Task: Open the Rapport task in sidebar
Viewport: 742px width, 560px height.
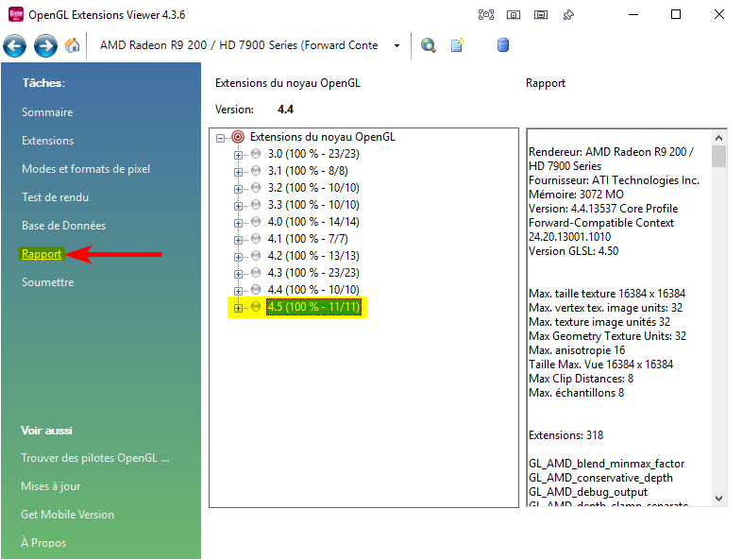Action: (42, 254)
